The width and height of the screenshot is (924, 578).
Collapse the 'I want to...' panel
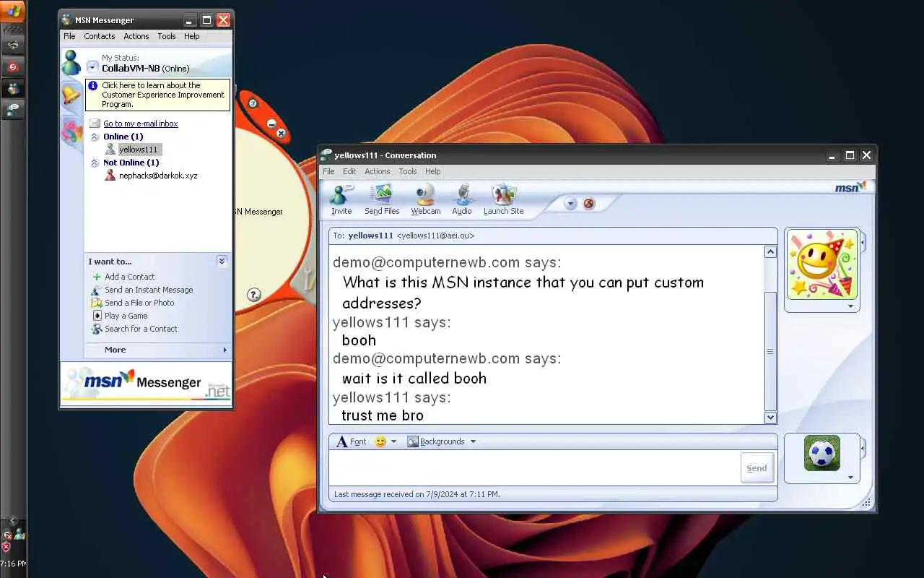(x=222, y=262)
